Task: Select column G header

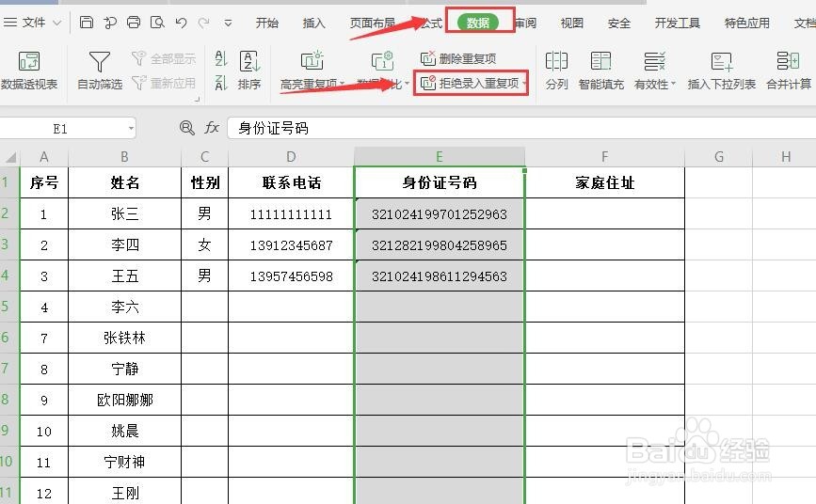Action: pyautogui.click(x=719, y=156)
